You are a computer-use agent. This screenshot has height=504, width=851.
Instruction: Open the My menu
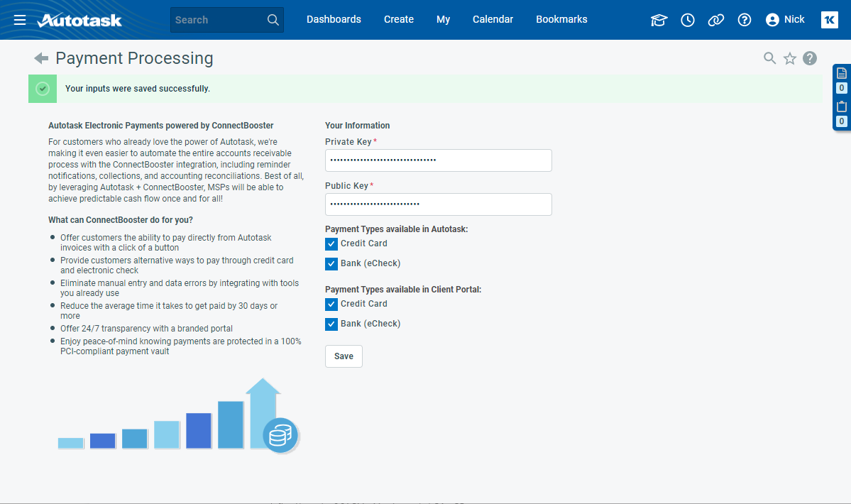tap(444, 20)
